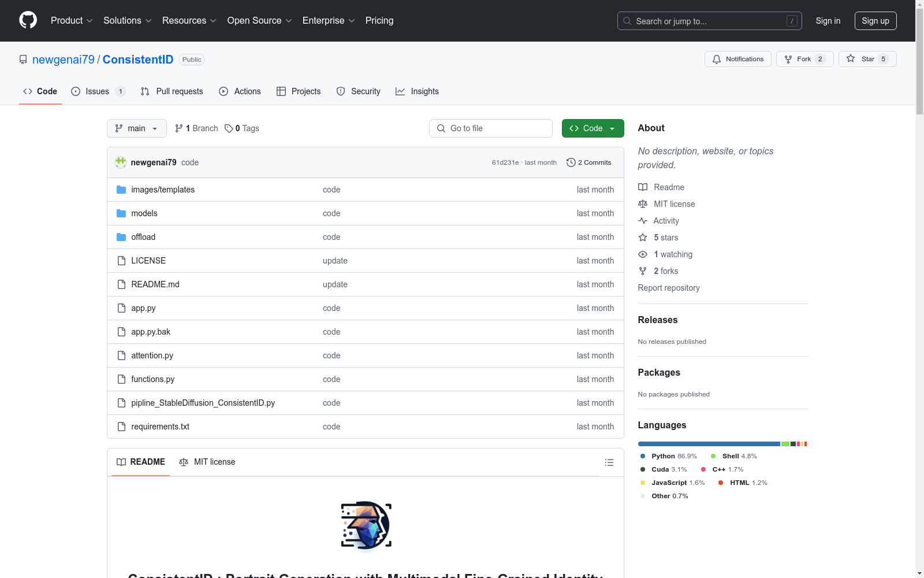Open the main branch dropdown
The height and width of the screenshot is (578, 924).
coord(136,128)
